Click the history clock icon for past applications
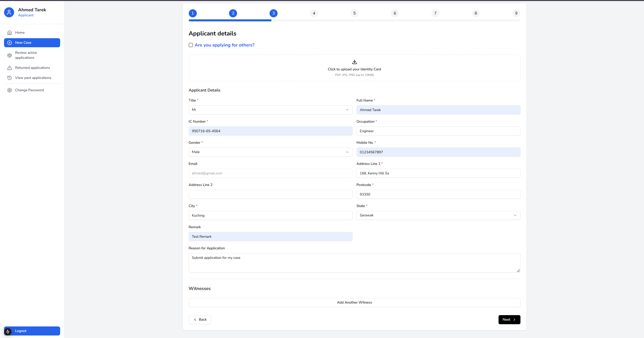This screenshot has width=644, height=338. click(10, 78)
